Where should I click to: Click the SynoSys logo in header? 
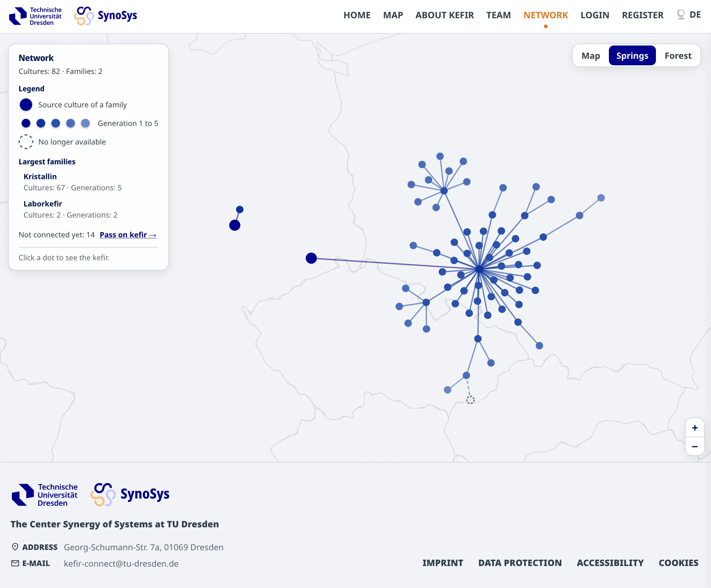105,15
